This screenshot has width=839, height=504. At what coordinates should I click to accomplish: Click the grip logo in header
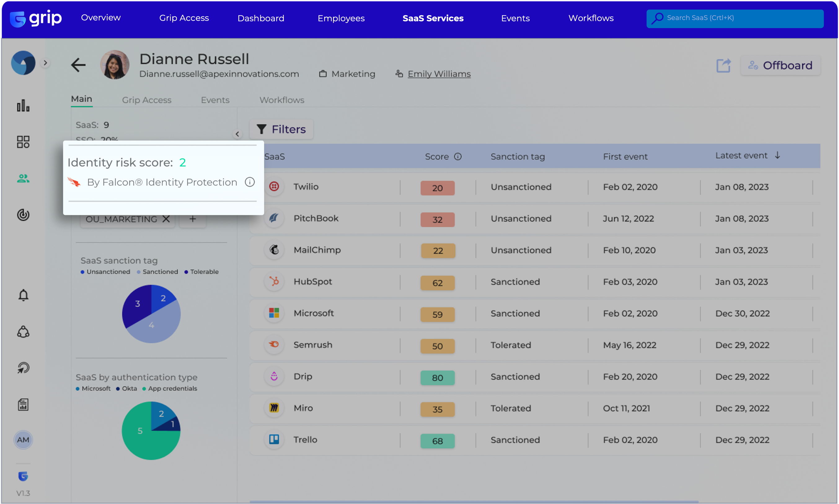tap(36, 18)
